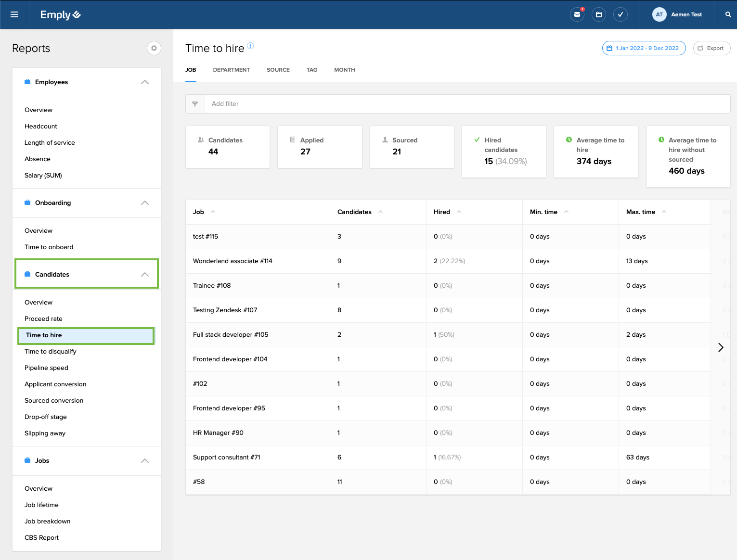Click the search magnifier icon
This screenshot has height=560, width=737.
tap(728, 14)
